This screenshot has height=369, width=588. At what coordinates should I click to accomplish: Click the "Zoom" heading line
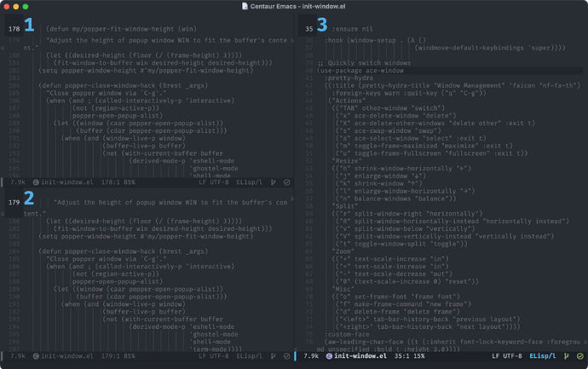pos(343,251)
